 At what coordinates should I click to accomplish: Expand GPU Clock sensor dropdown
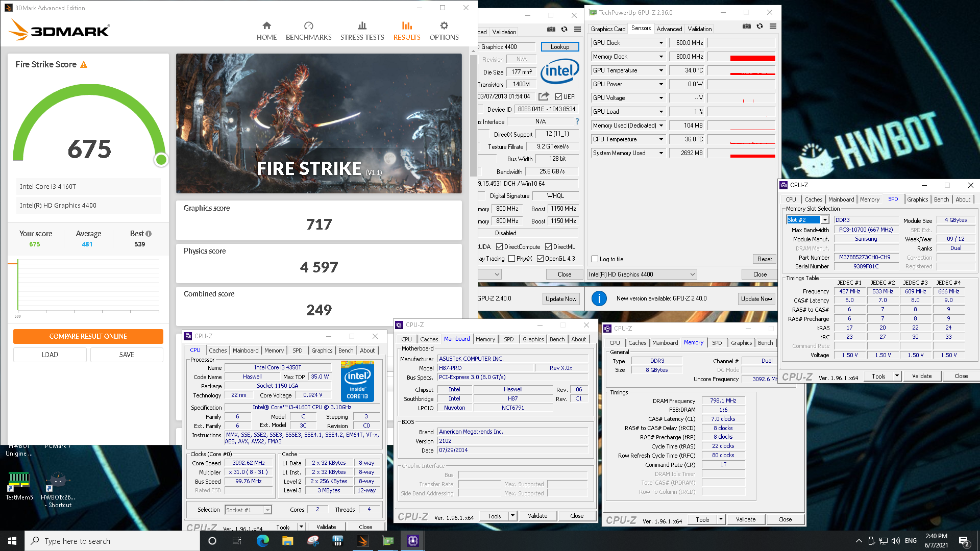(x=661, y=43)
